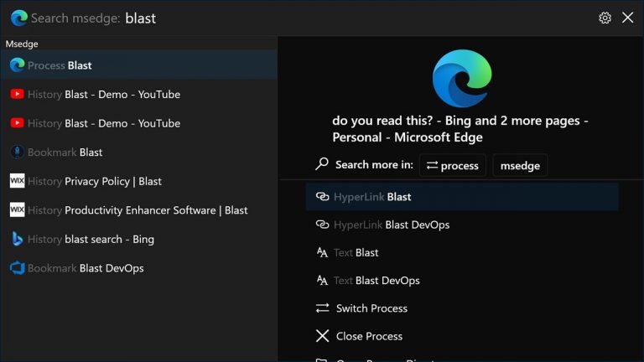Open second 'Blast - Demo - YouTube' history entry
Image resolution: width=644 pixels, height=362 pixels.
tap(139, 123)
